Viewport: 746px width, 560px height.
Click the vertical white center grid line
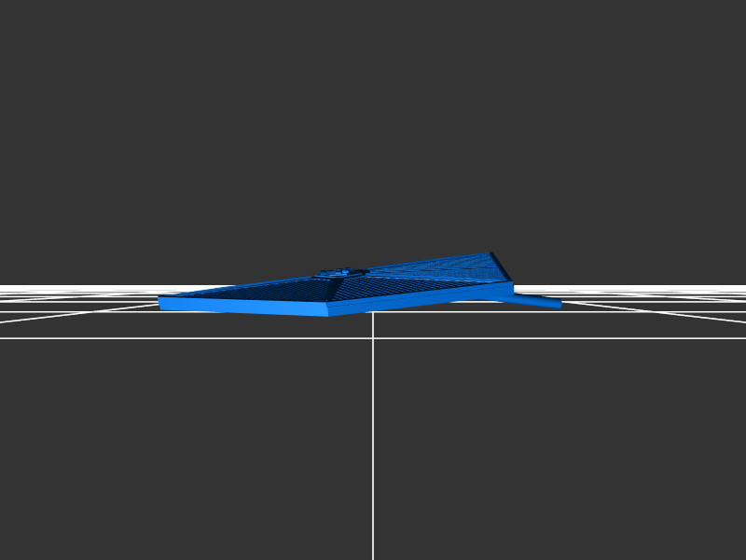click(x=373, y=447)
